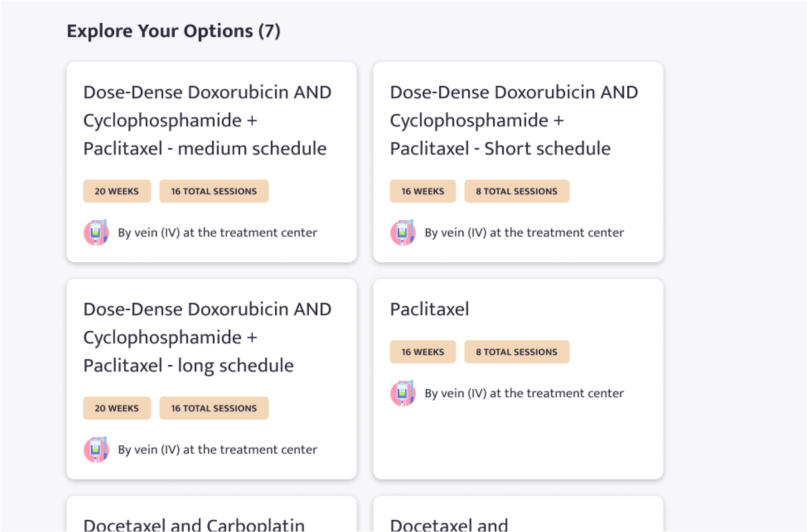
Task: Click '16 TOTAL SESSIONS' tag in medium schedule card
Action: tap(214, 191)
